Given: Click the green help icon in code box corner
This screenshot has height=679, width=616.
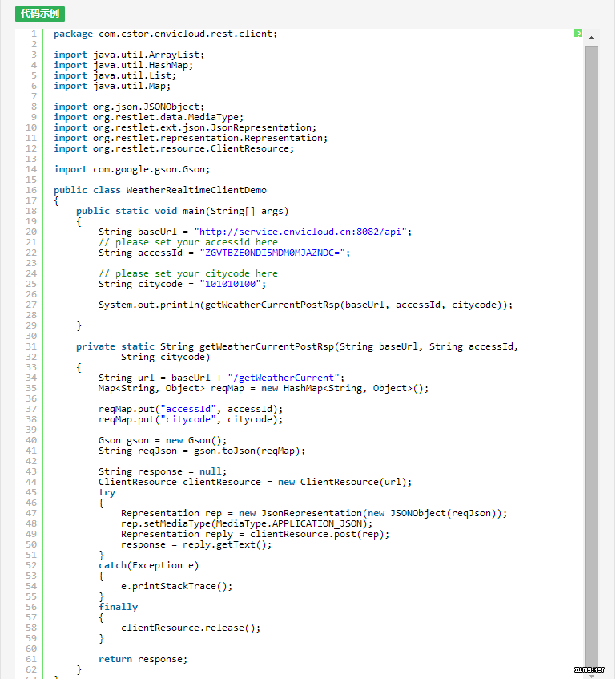Looking at the screenshot, I should [578, 34].
